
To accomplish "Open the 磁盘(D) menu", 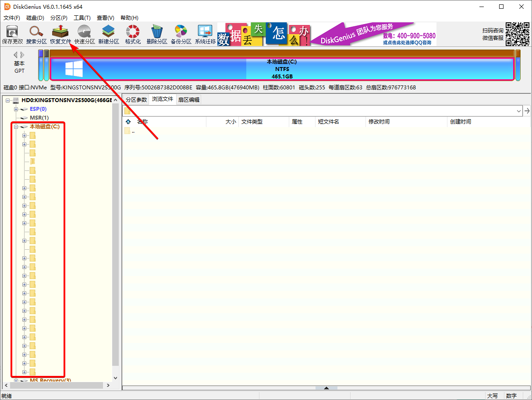I will [35, 18].
